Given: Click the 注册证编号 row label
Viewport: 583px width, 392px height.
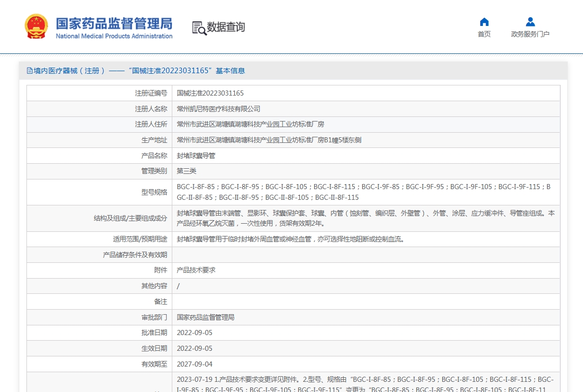Looking at the screenshot, I should click(x=151, y=94).
